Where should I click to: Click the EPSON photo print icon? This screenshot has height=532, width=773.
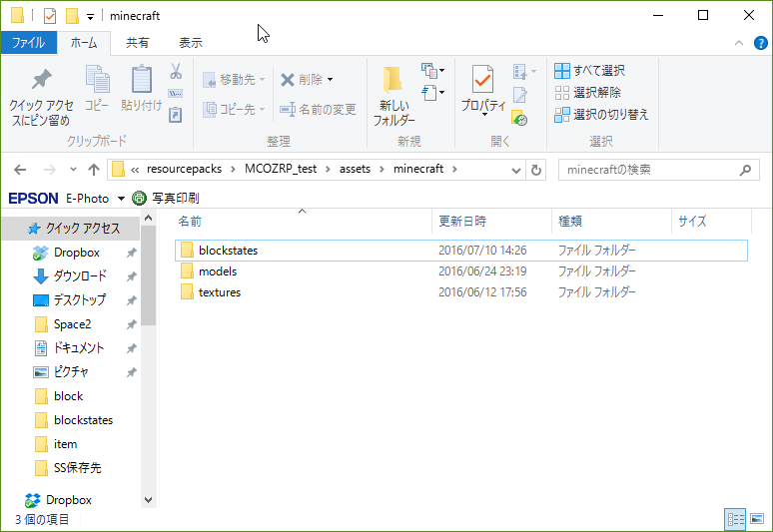[140, 198]
